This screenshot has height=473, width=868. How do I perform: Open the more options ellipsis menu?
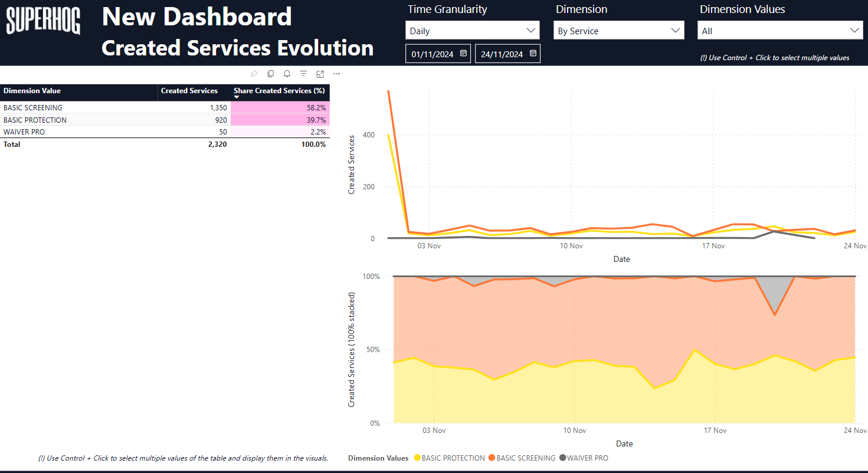pos(336,74)
